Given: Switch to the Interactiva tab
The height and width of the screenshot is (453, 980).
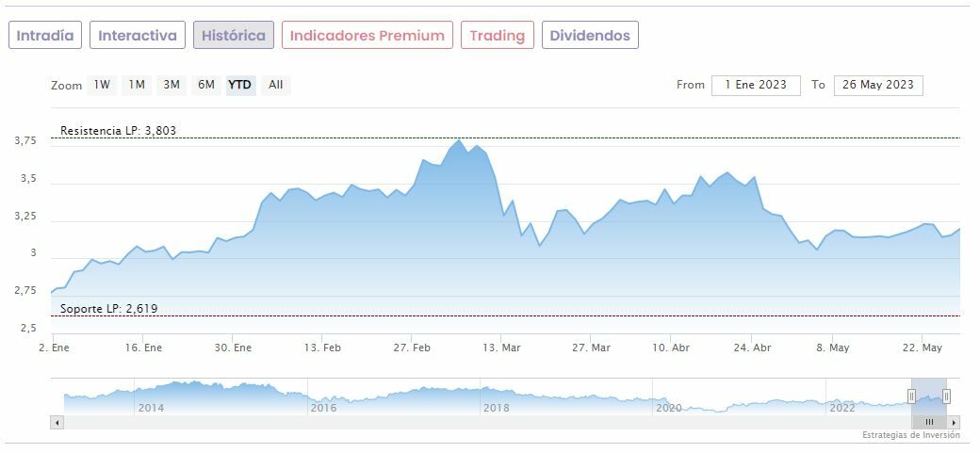Looking at the screenshot, I should (x=138, y=36).
